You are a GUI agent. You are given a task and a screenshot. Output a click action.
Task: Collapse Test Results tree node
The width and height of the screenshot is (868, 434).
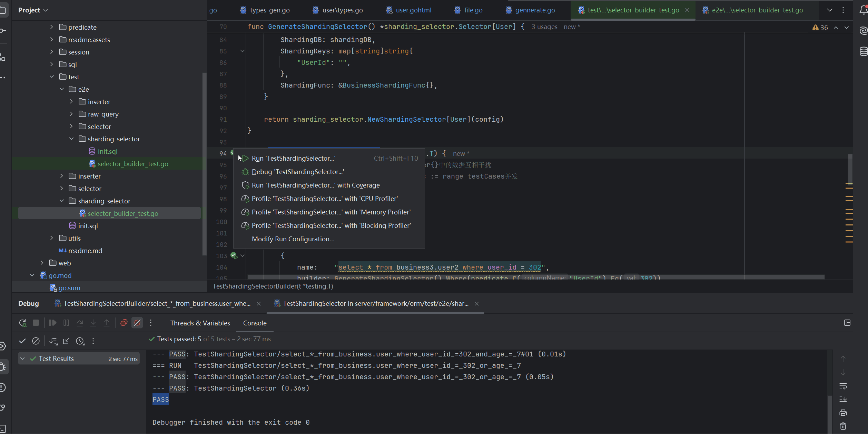point(22,359)
